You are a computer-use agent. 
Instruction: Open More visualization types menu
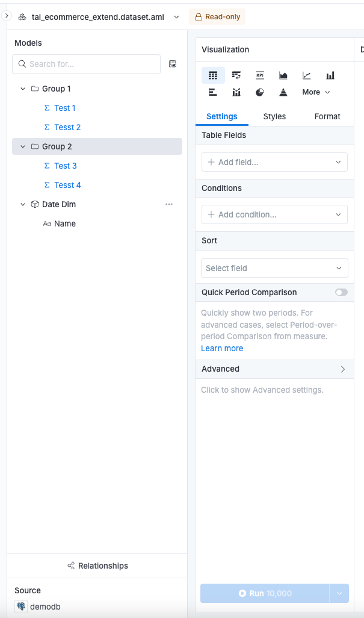(316, 92)
